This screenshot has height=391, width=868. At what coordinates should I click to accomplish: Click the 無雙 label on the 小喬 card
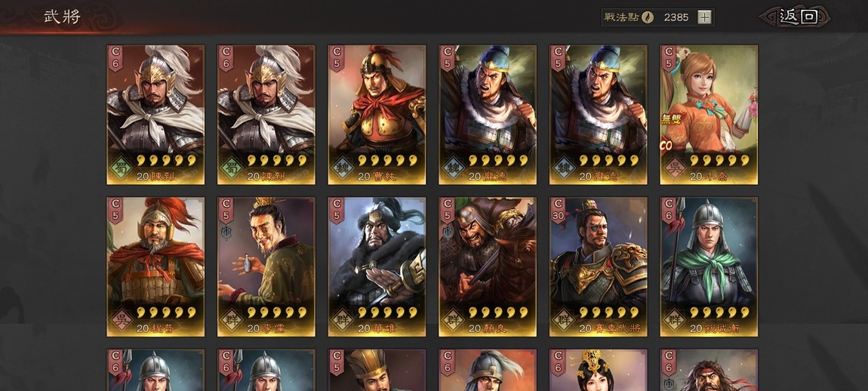(x=671, y=119)
